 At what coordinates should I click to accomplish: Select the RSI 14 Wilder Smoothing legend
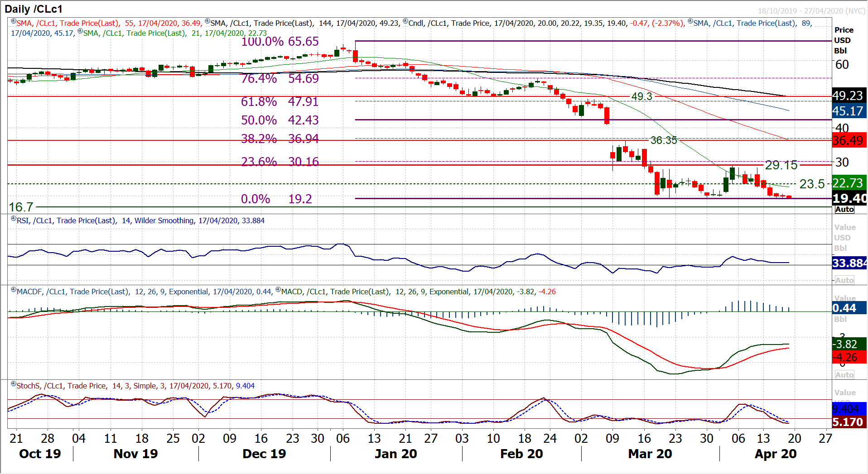click(140, 220)
